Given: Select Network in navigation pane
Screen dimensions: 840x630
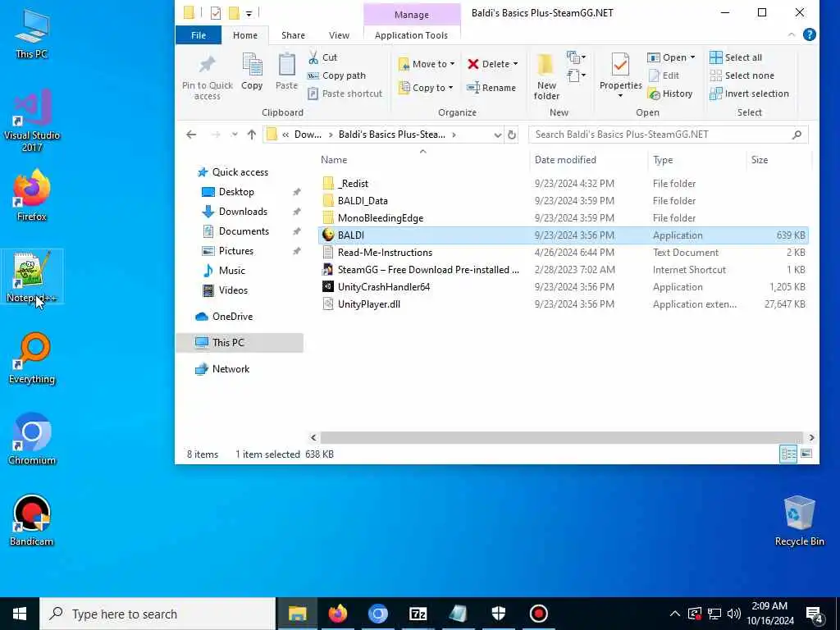Looking at the screenshot, I should click(x=231, y=369).
